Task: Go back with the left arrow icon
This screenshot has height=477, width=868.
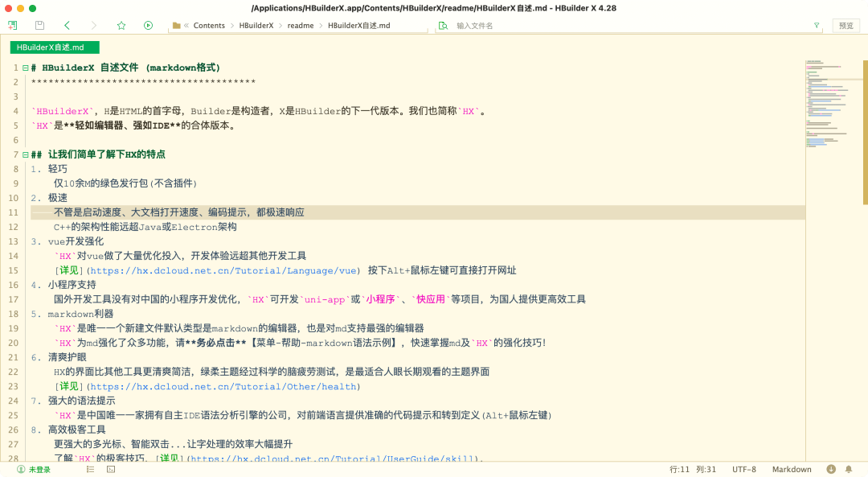Action: [67, 26]
